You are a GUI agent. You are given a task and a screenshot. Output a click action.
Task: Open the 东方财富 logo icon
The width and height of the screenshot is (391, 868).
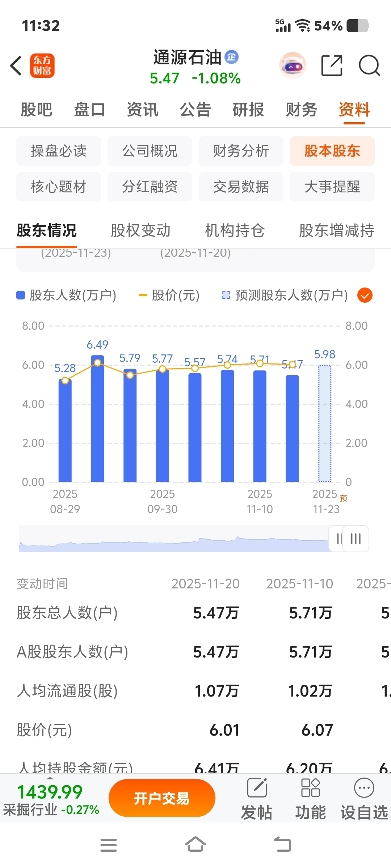click(x=42, y=66)
